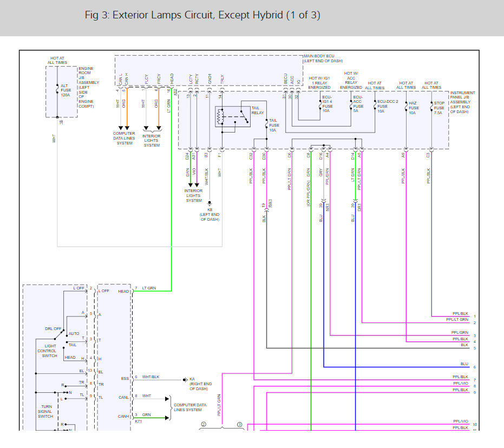
Task: Click the Stop Fuse 7.5A symbol
Action: click(431, 107)
